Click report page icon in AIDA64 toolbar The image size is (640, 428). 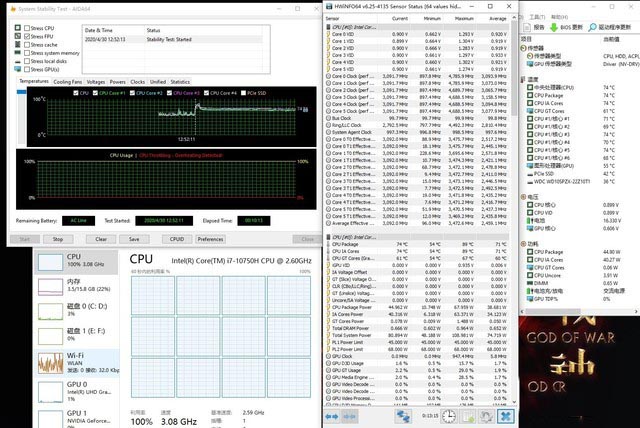(x=527, y=27)
